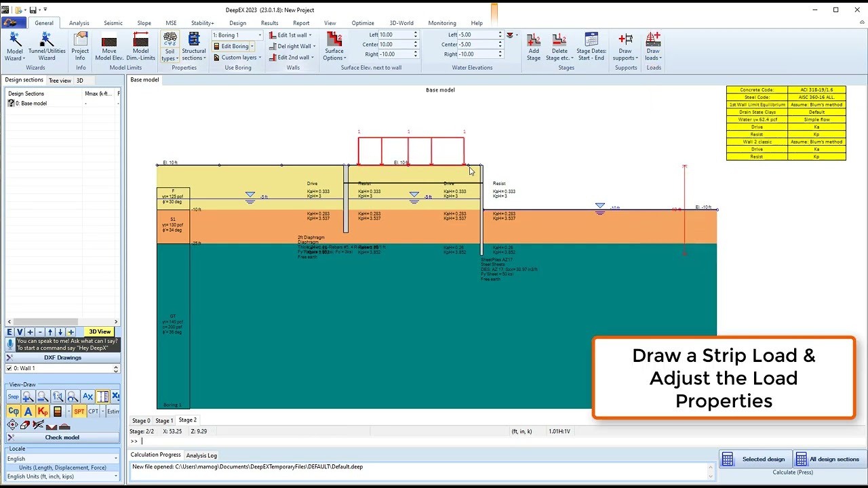Toggle the CPT display button
The width and height of the screenshot is (868, 488).
tap(93, 411)
